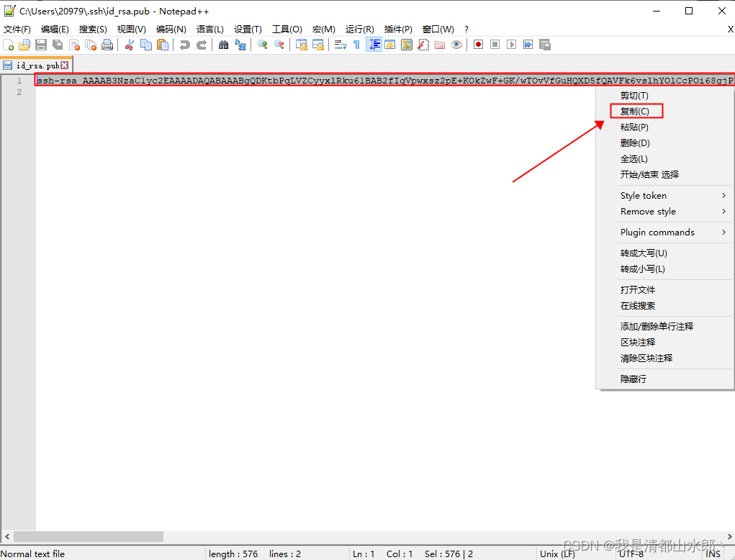This screenshot has height=560, width=735.
Task: Open Folder as Workspace icon
Action: click(440, 45)
